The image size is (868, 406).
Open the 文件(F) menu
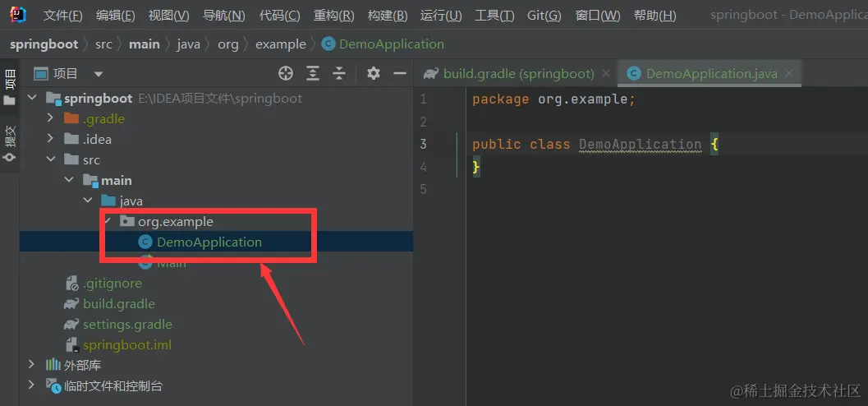[x=62, y=16]
